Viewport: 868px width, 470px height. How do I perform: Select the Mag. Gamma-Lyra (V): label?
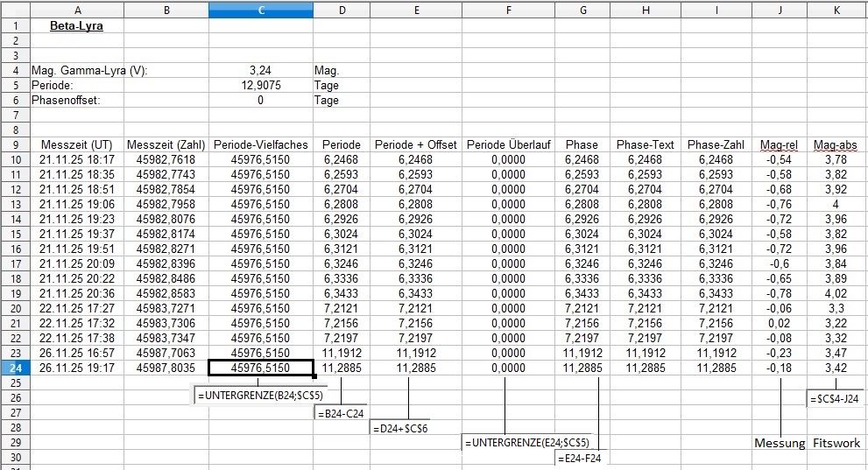pos(89,70)
